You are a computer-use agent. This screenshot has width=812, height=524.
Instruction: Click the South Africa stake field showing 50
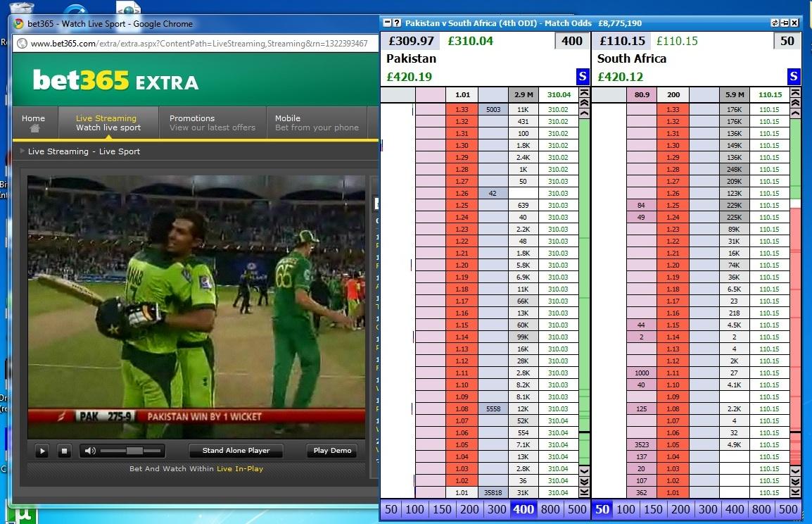(x=787, y=41)
